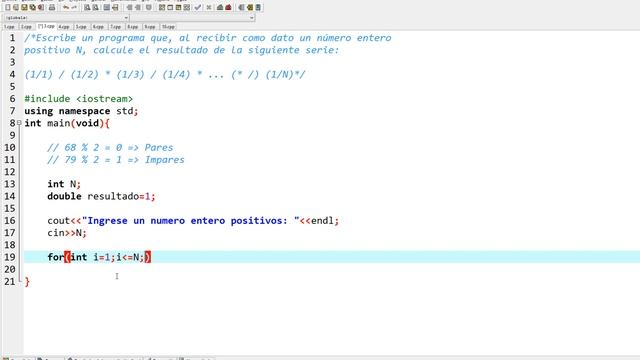Click the comment '// 79 % 2 = 1 => Impares'
The image size is (640, 360).
tap(116, 160)
